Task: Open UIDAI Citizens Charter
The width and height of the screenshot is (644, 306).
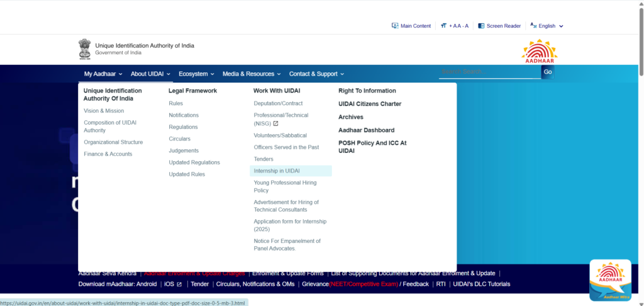Action: point(370,104)
